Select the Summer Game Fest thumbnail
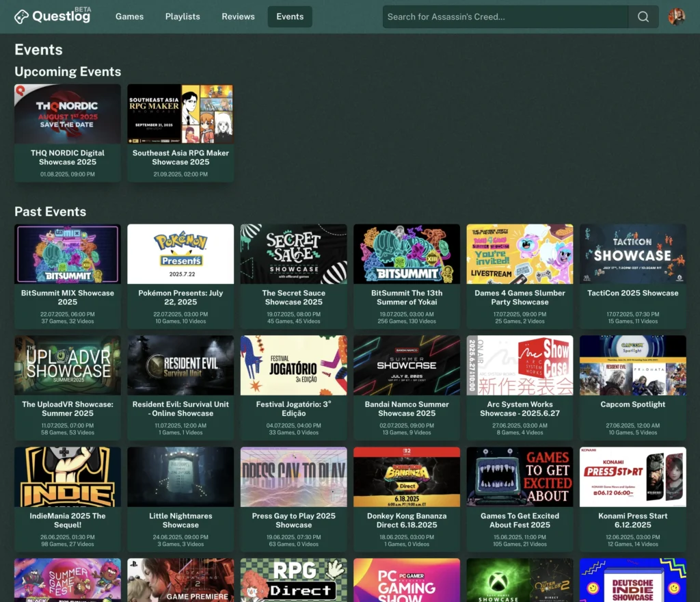Viewport: 700px width, 602px height. [x=68, y=580]
